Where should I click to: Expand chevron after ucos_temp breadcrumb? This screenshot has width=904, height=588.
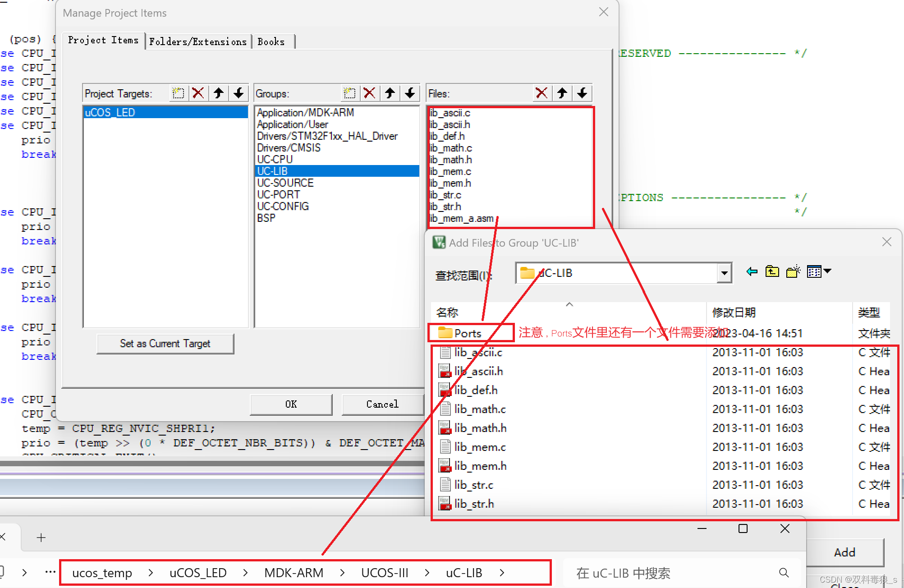151,573
